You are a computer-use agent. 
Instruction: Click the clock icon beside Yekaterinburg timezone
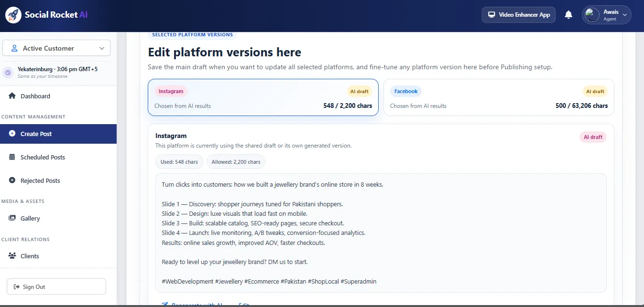pos(8,73)
